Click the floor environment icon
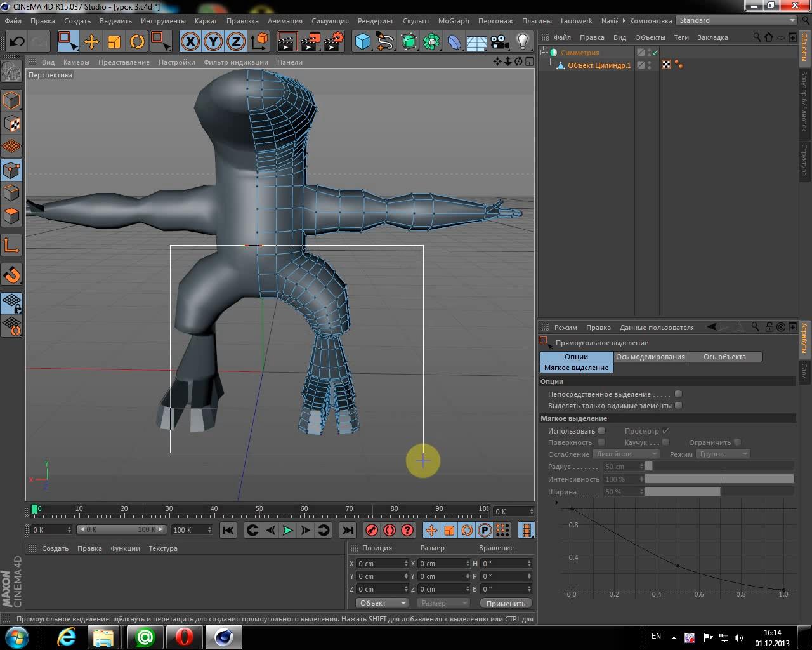This screenshot has width=812, height=650. point(477,42)
